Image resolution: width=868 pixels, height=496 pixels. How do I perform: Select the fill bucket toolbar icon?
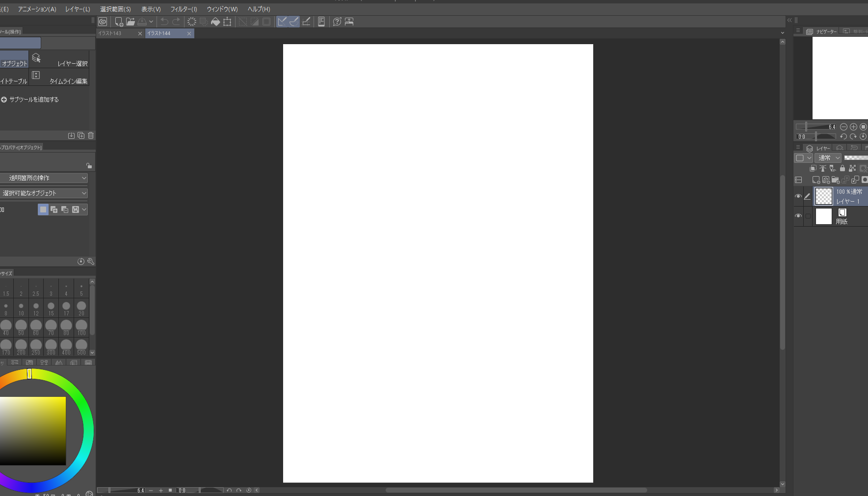[215, 22]
